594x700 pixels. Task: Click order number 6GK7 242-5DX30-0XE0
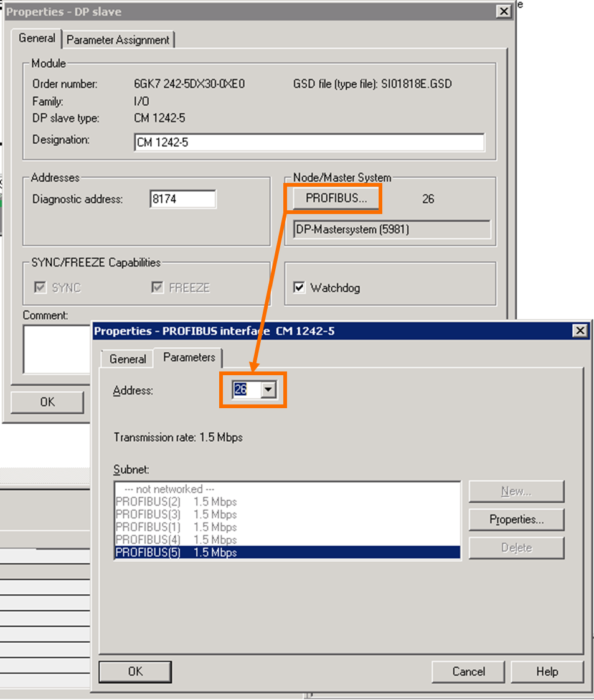(189, 84)
